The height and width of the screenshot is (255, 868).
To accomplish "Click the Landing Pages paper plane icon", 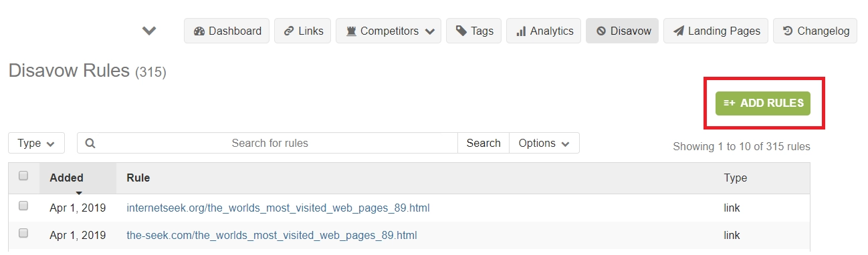I will click(679, 31).
